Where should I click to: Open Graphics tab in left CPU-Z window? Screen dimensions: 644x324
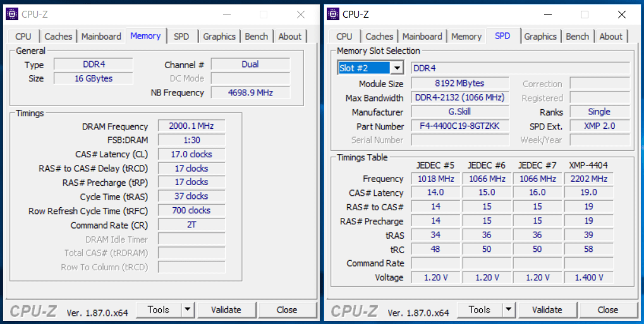tap(219, 36)
